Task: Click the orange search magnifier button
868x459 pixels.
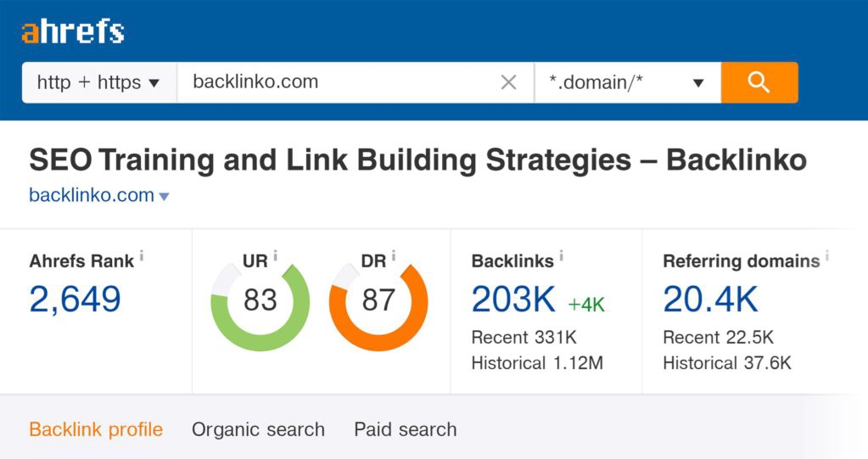Action: 759,82
